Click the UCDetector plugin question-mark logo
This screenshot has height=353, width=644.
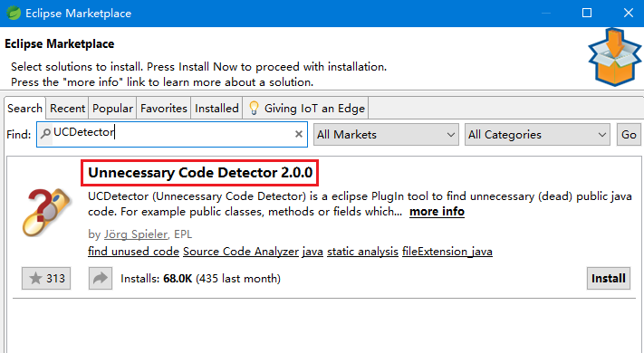point(46,213)
